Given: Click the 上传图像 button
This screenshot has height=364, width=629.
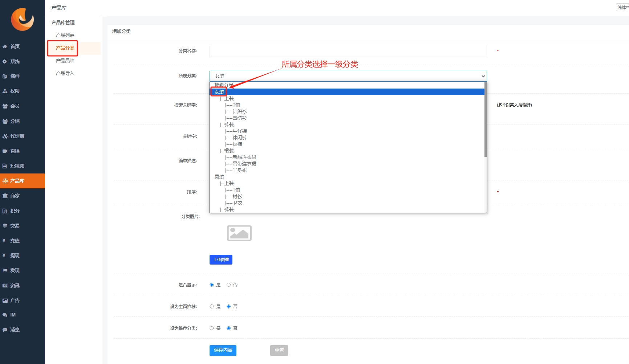Looking at the screenshot, I should 221,259.
